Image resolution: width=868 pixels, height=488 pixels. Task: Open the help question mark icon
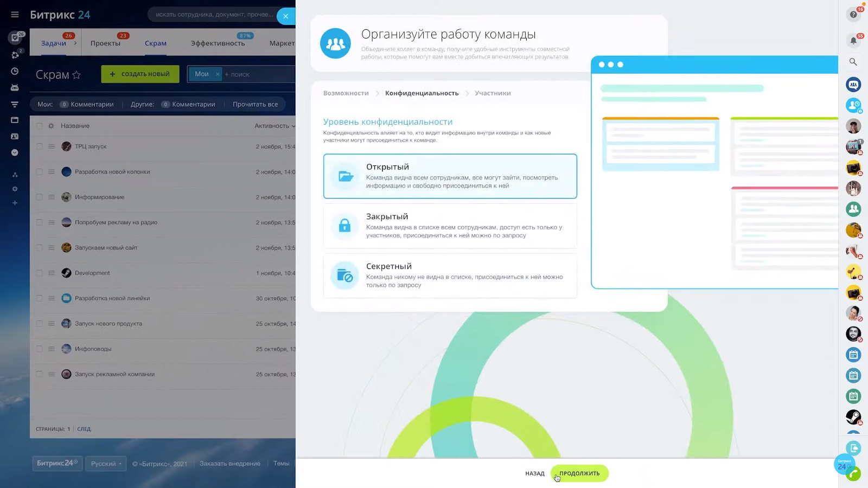[x=853, y=15]
